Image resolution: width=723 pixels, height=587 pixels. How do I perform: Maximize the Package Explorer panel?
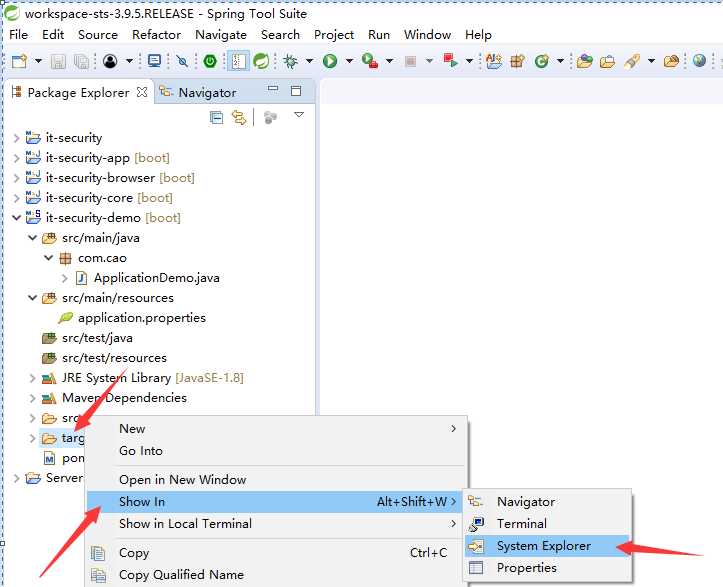[296, 90]
